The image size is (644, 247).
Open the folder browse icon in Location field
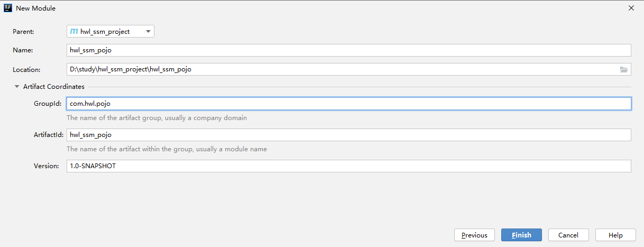click(624, 69)
